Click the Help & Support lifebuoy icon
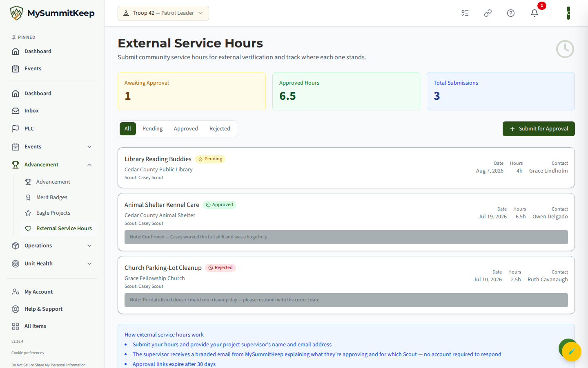This screenshot has height=368, width=588. coord(16,309)
